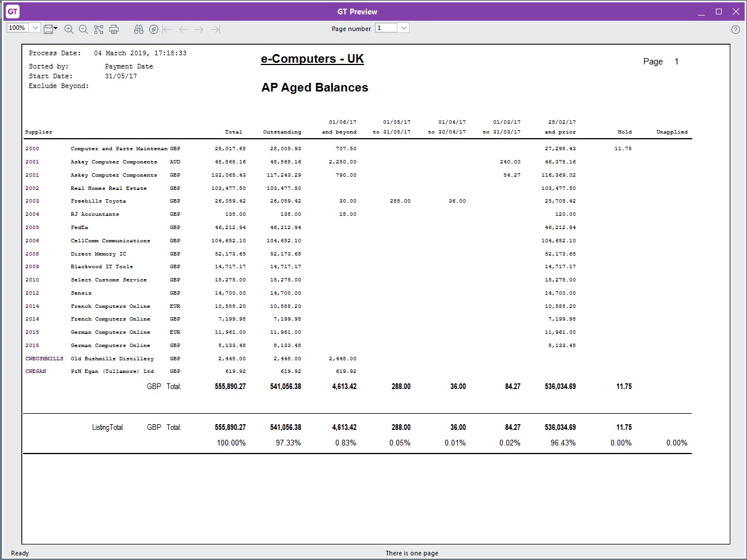Click the 100% zoom value field

[x=18, y=28]
